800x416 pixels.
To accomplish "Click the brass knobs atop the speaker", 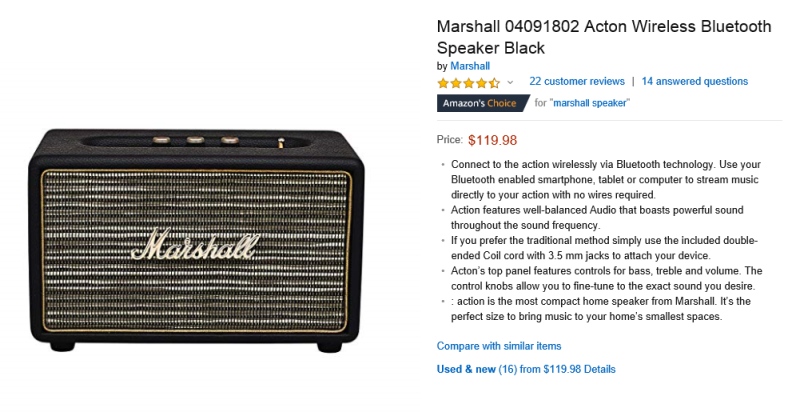I will pos(195,139).
